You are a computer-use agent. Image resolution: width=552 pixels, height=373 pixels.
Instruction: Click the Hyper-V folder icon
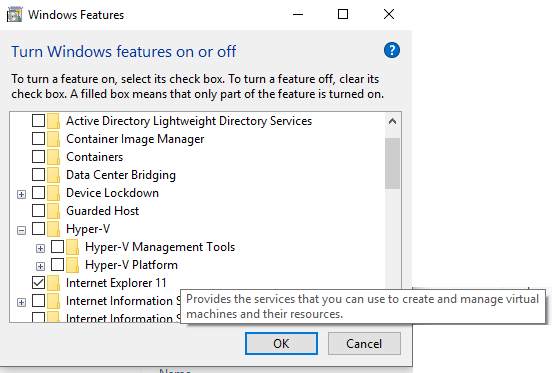54,229
